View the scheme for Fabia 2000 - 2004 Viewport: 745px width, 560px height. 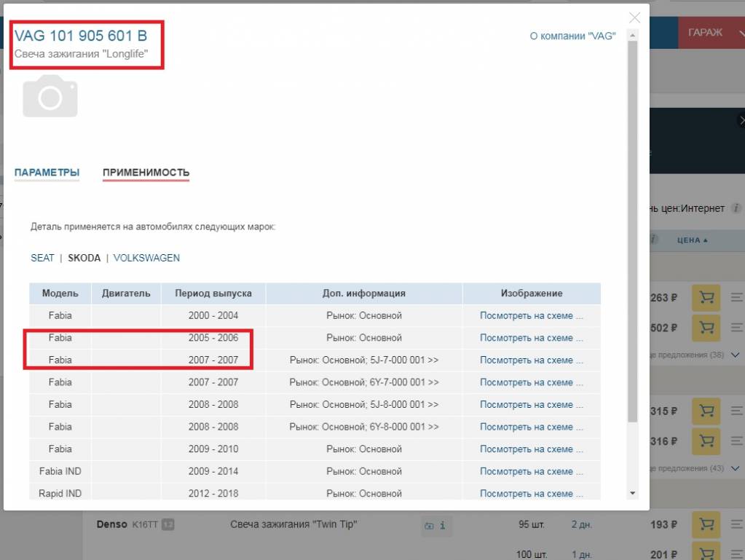pyautogui.click(x=532, y=315)
